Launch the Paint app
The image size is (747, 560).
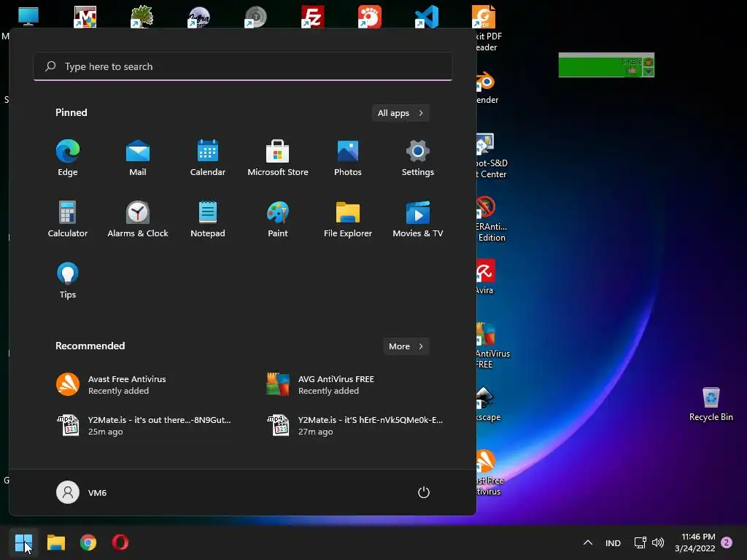[x=278, y=219]
